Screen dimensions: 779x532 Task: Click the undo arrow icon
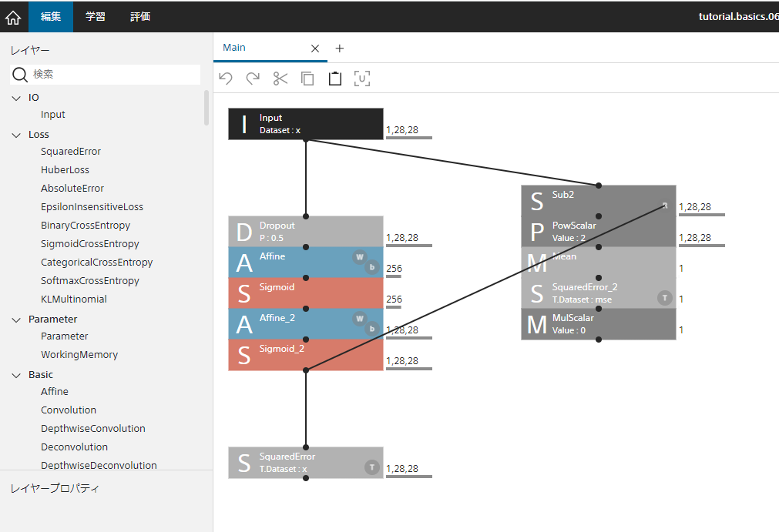226,78
